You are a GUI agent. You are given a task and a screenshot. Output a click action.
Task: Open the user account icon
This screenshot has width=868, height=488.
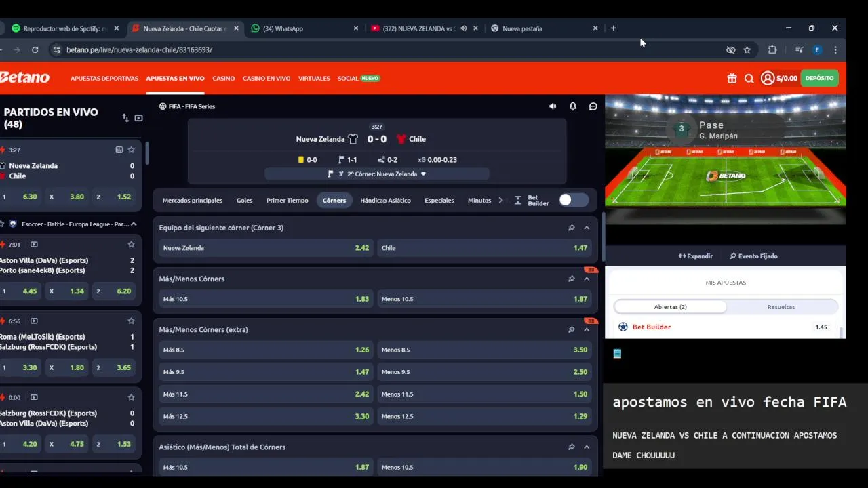tap(768, 78)
